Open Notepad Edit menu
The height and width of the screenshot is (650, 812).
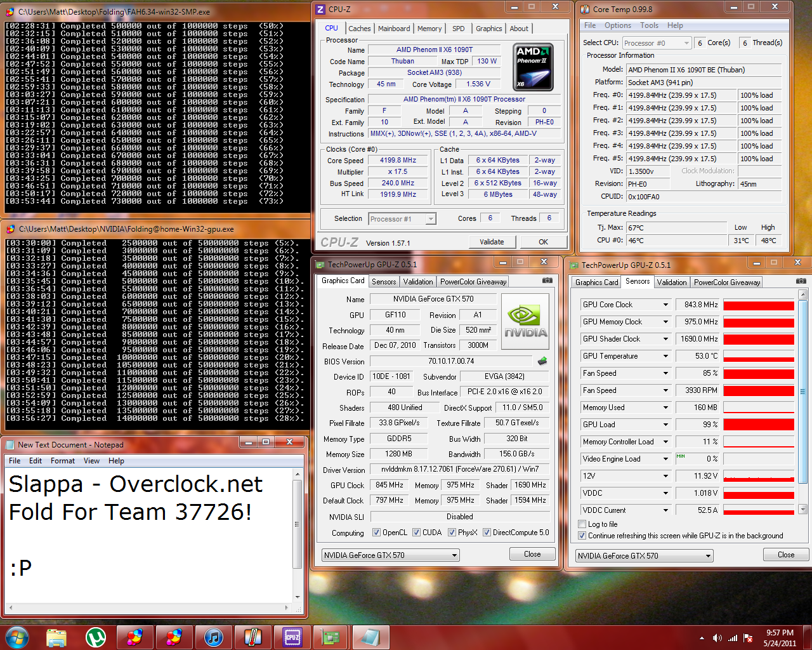tap(36, 461)
